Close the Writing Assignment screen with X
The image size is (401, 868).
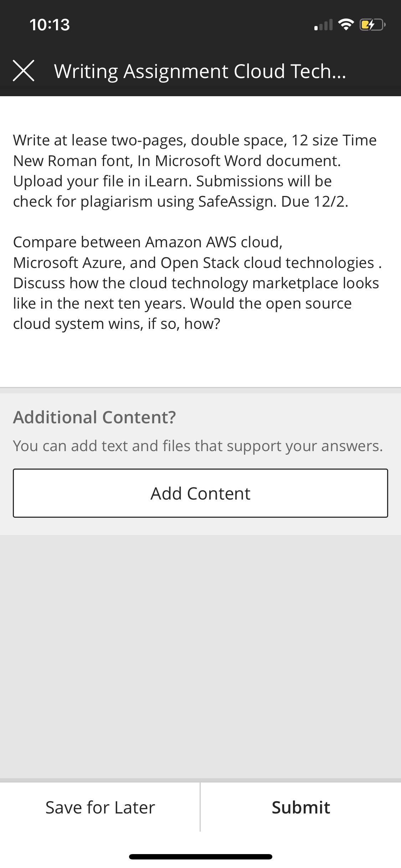[x=24, y=71]
